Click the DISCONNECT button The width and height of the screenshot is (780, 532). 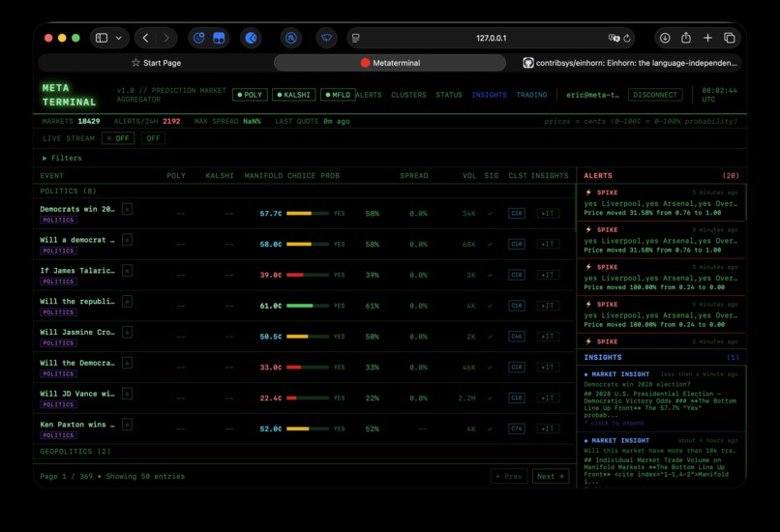click(655, 95)
